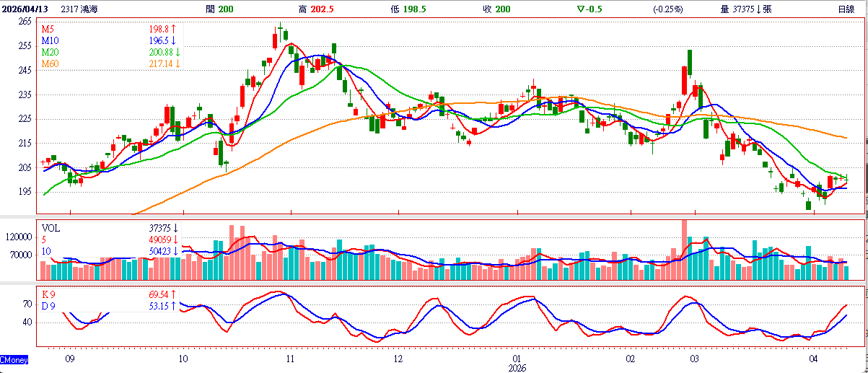Click the CMoney logo in bottom-left corner

click(x=14, y=359)
